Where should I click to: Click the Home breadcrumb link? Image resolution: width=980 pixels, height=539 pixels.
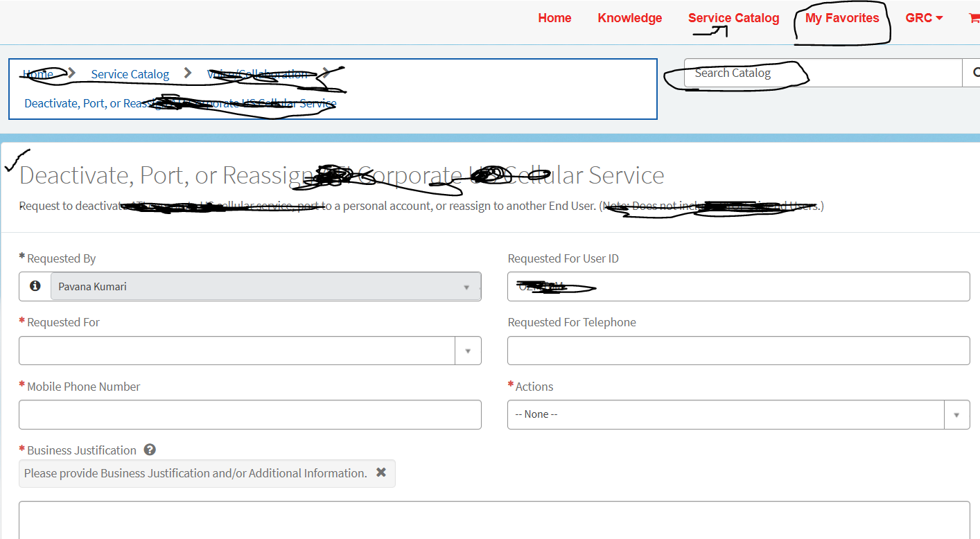click(x=37, y=74)
